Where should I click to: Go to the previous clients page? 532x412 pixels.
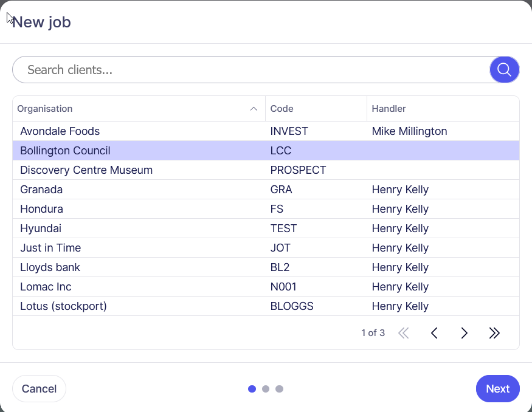[x=434, y=333]
